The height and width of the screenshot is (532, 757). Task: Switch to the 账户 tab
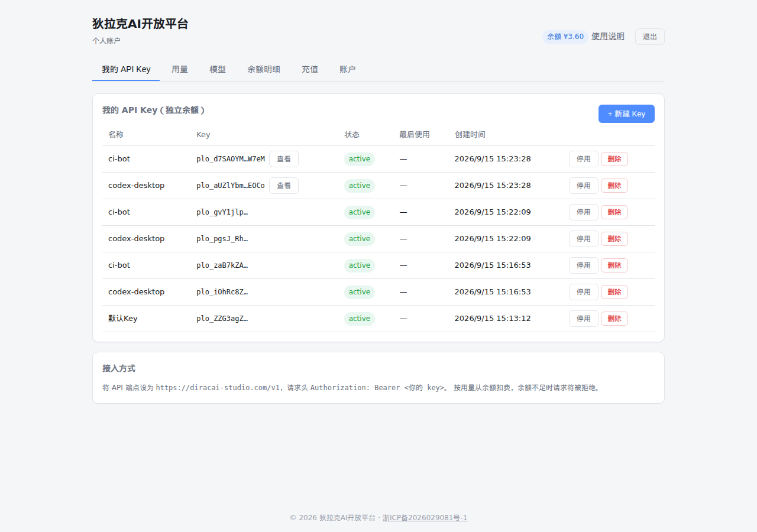click(x=348, y=69)
